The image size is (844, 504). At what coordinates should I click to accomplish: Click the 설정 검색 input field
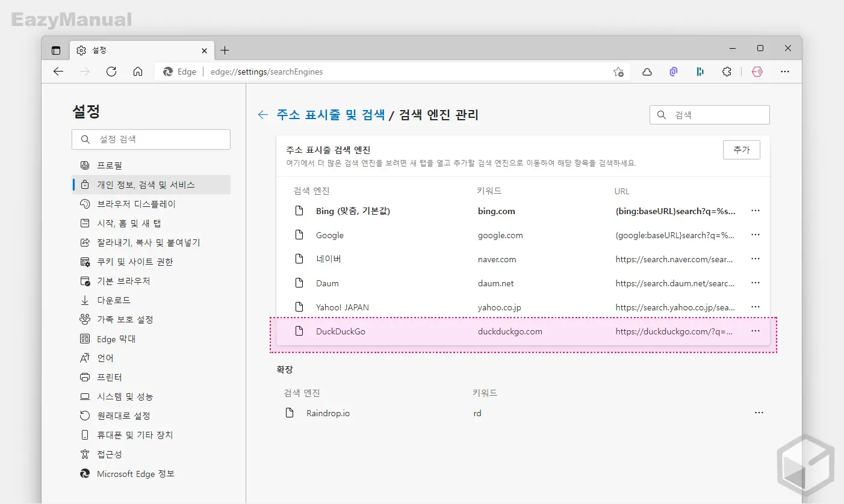pos(151,140)
